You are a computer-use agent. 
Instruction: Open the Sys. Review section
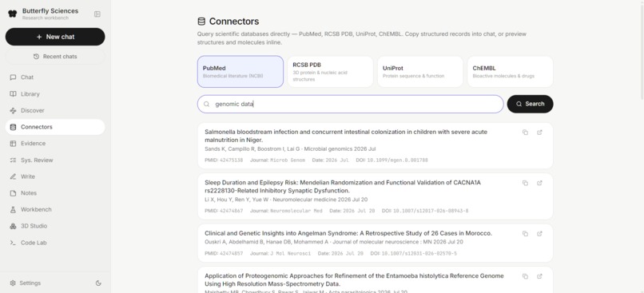[x=55, y=160]
